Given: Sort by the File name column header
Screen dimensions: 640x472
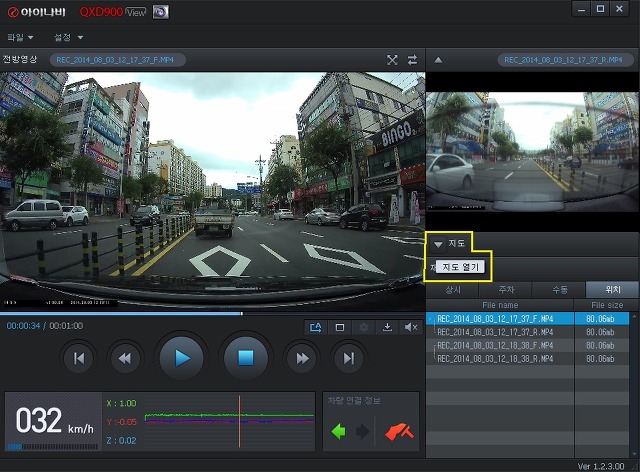Looking at the screenshot, I should (x=500, y=305).
